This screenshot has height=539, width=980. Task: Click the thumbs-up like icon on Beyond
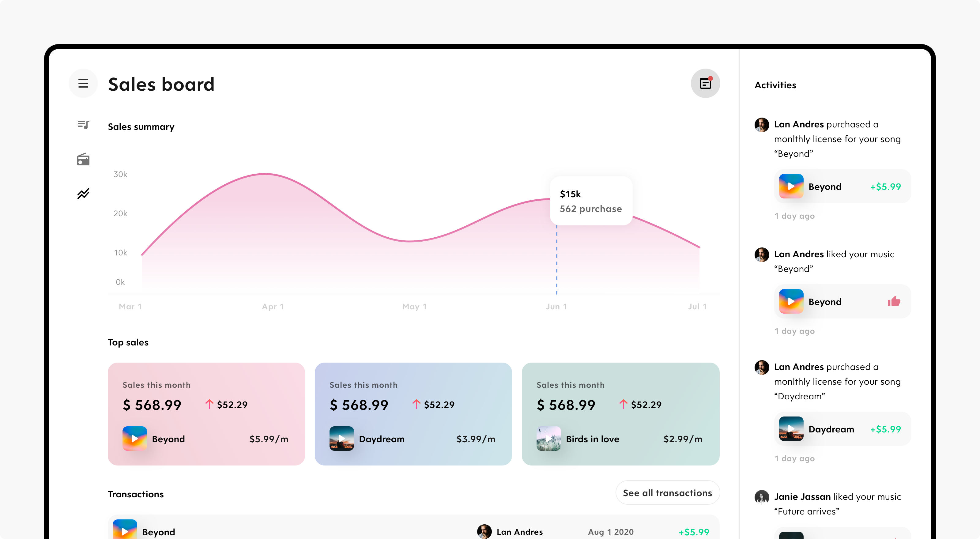tap(894, 302)
